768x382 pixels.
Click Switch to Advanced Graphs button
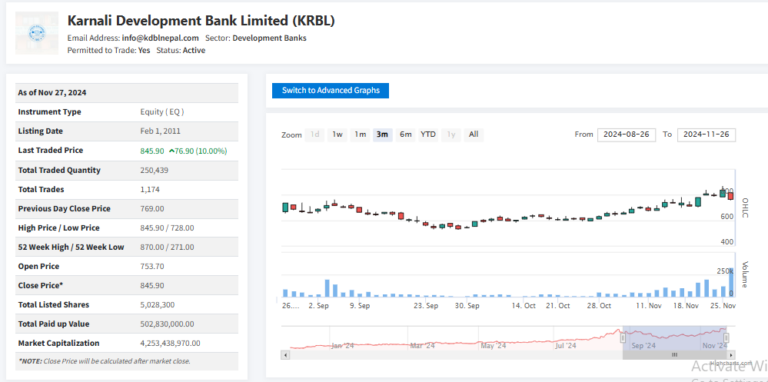pyautogui.click(x=331, y=91)
